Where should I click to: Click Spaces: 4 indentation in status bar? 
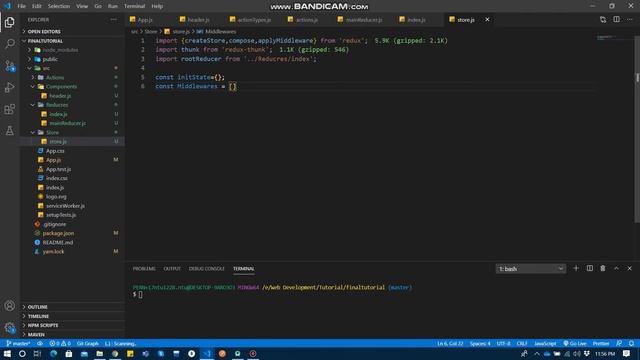click(480, 343)
